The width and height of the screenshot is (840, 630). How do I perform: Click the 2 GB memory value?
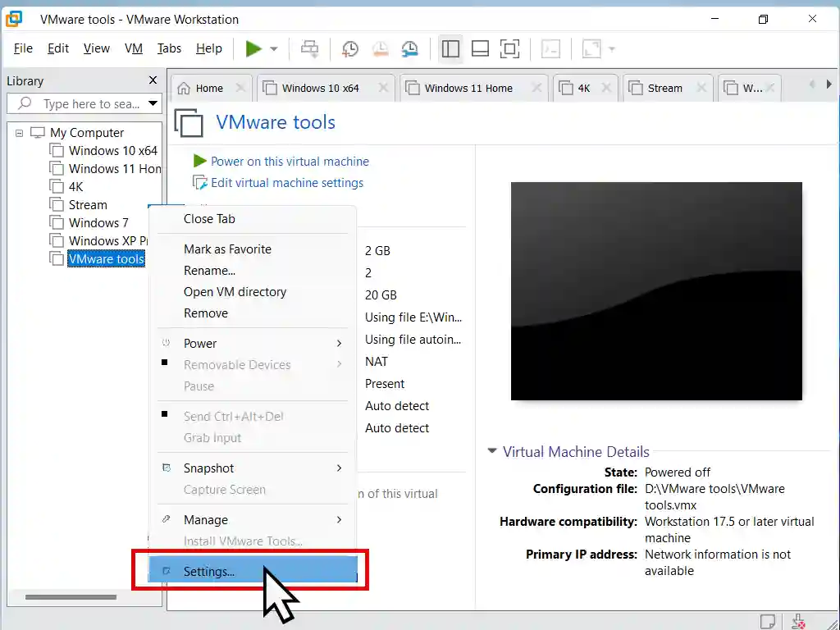(x=377, y=251)
